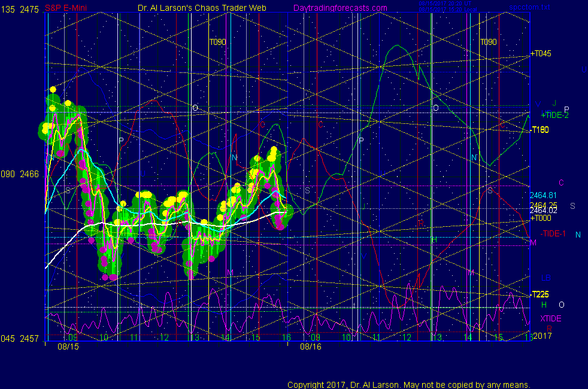This screenshot has width=588, height=389.
Task: Click the gray S letter right of 2464.25
Action: click(572, 206)
